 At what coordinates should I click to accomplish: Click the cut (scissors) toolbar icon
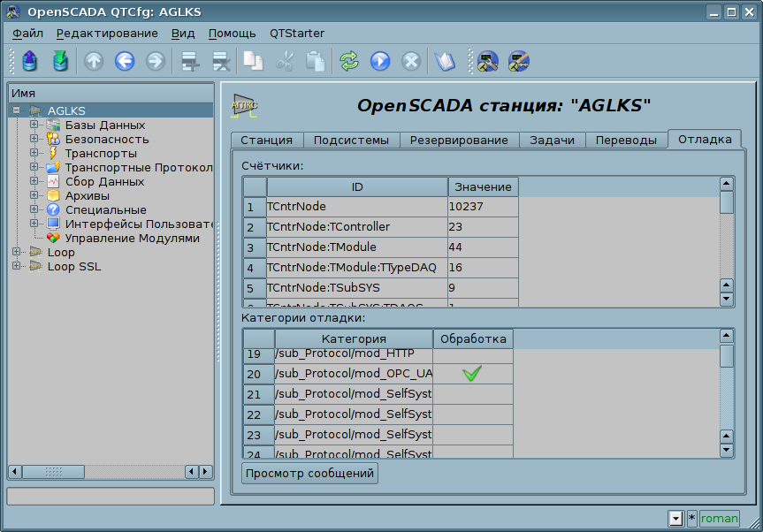(284, 62)
